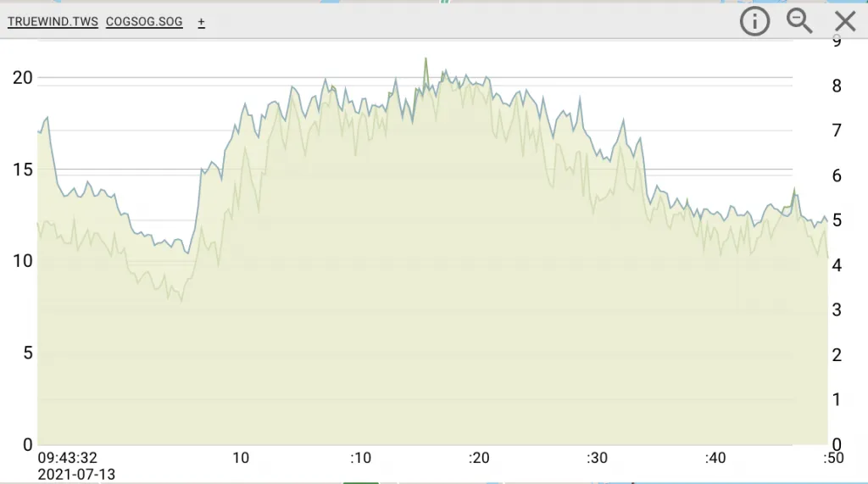Viewport: 868px width, 484px height.
Task: Select the COGSOG.SOG series label
Action: pyautogui.click(x=144, y=22)
